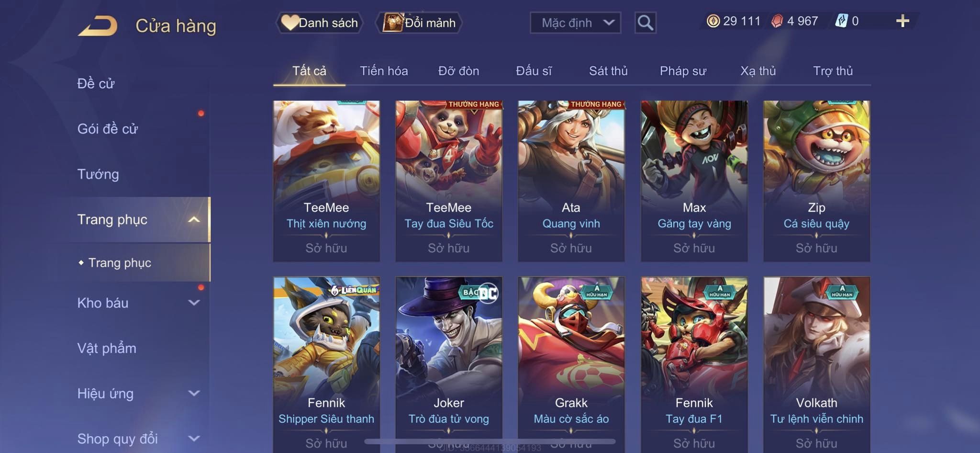The width and height of the screenshot is (980, 453).
Task: Click the gold coin balance icon
Action: (x=713, y=21)
